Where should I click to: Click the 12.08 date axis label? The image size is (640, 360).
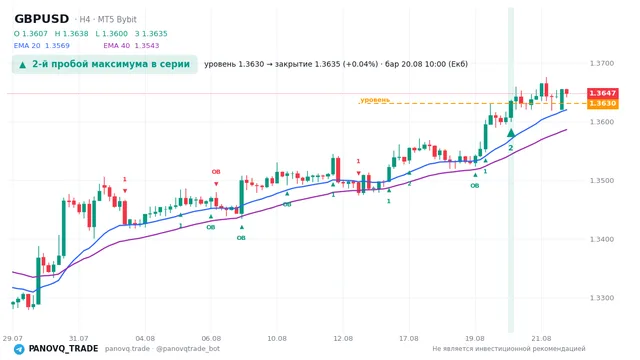tap(343, 338)
